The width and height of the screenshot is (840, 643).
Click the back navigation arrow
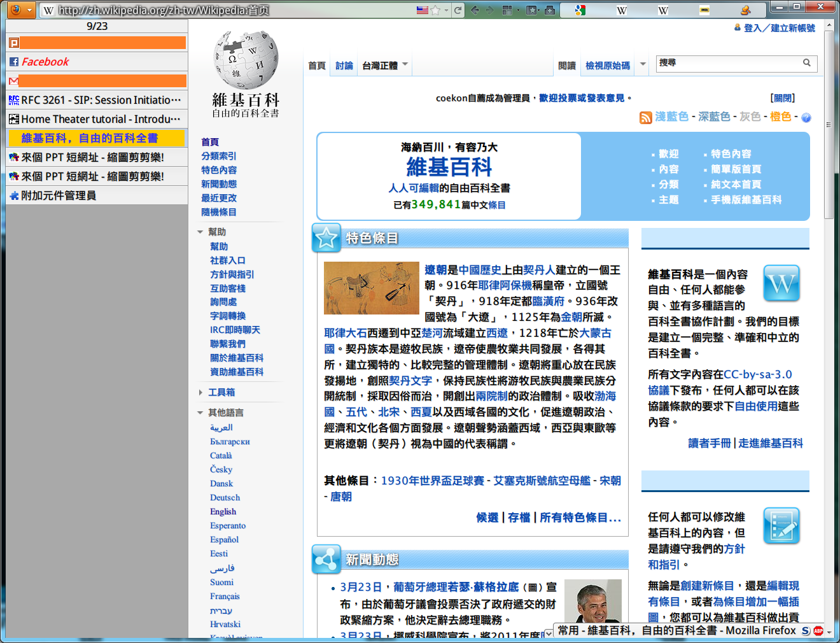(475, 10)
